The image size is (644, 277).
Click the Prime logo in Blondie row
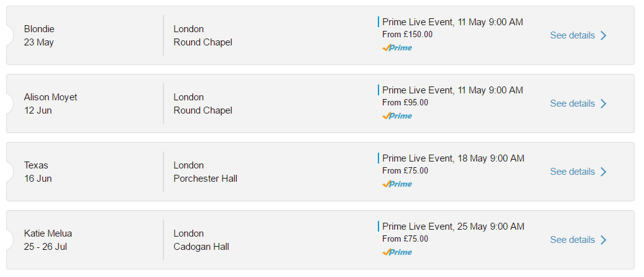click(x=397, y=48)
